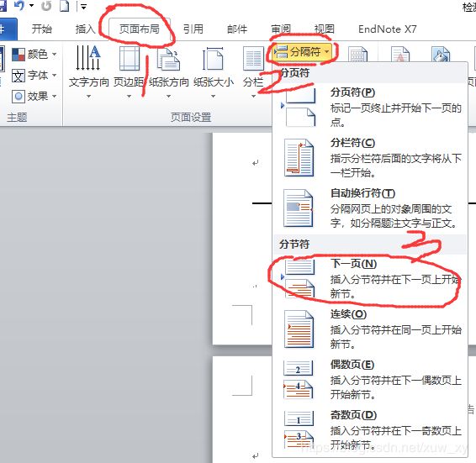
Task: Open the dropdown arrow next to Undo
Action: 31,6
